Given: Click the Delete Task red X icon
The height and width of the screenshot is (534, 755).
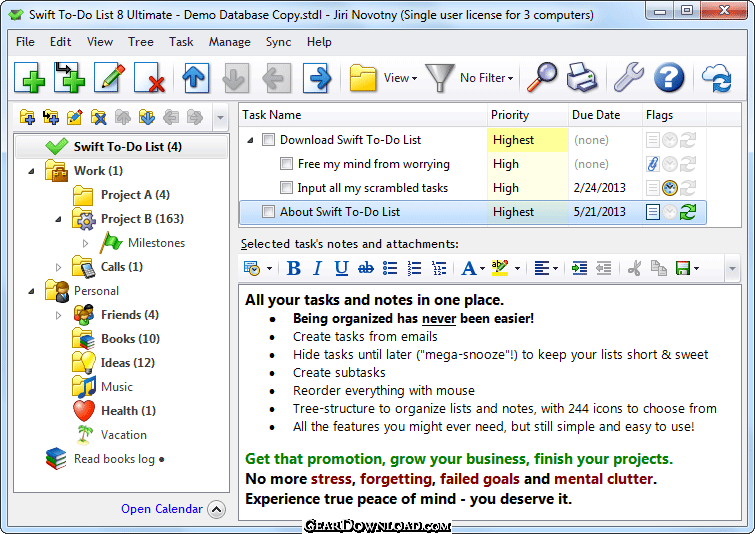Looking at the screenshot, I should pyautogui.click(x=150, y=78).
